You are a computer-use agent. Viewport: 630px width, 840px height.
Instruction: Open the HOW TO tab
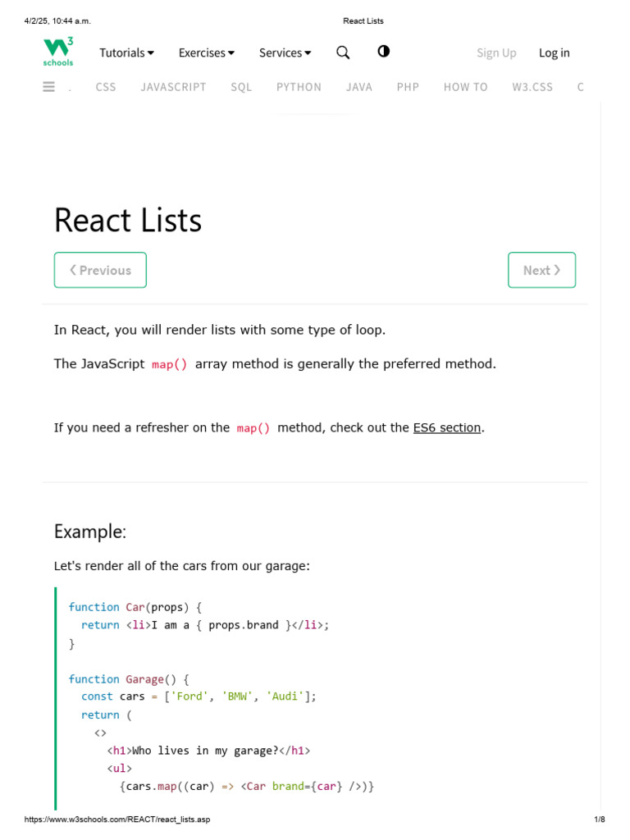tap(465, 87)
